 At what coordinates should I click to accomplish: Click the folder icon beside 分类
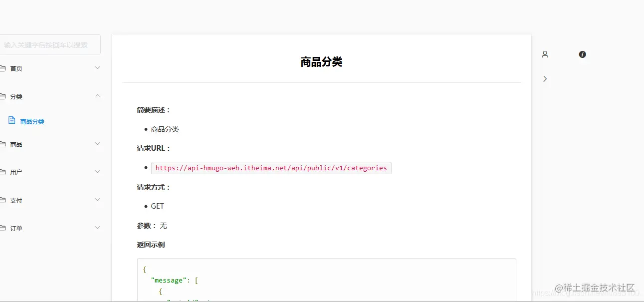2,96
